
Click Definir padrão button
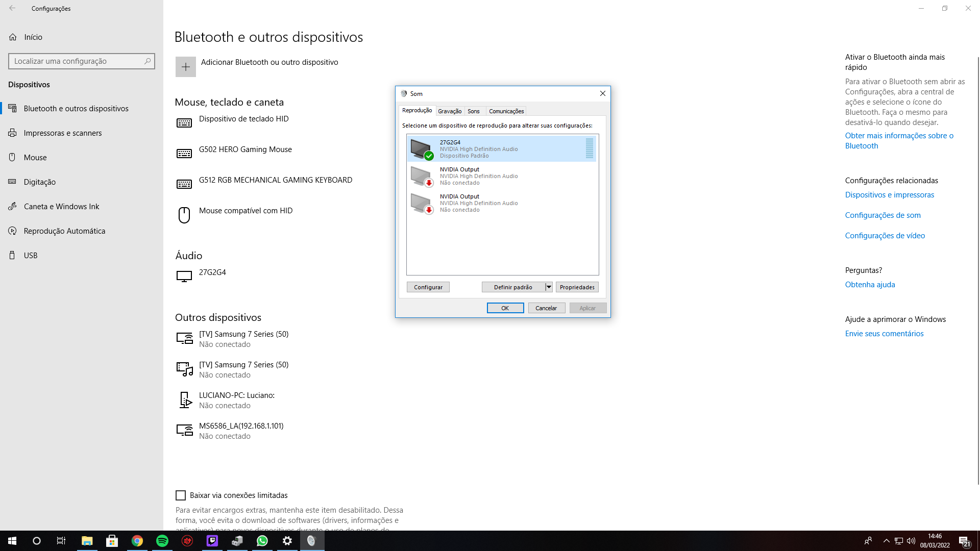[513, 287]
